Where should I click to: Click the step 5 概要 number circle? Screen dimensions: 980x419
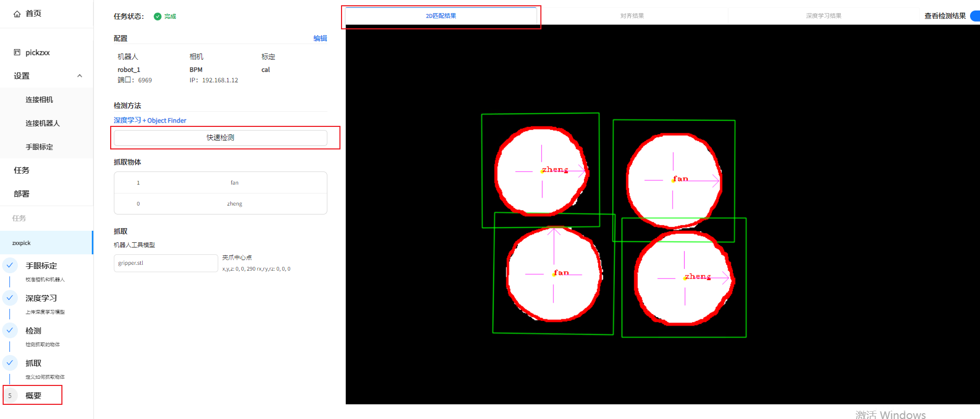click(10, 395)
